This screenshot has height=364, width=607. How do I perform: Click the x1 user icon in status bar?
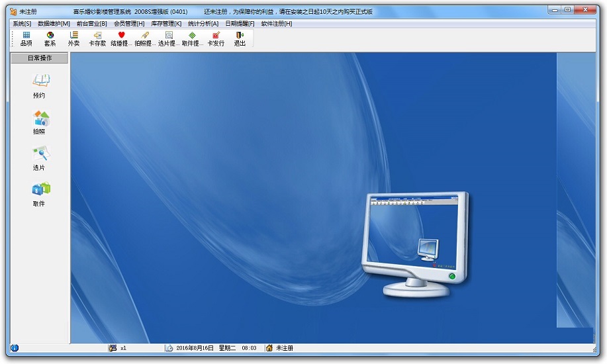tap(113, 347)
